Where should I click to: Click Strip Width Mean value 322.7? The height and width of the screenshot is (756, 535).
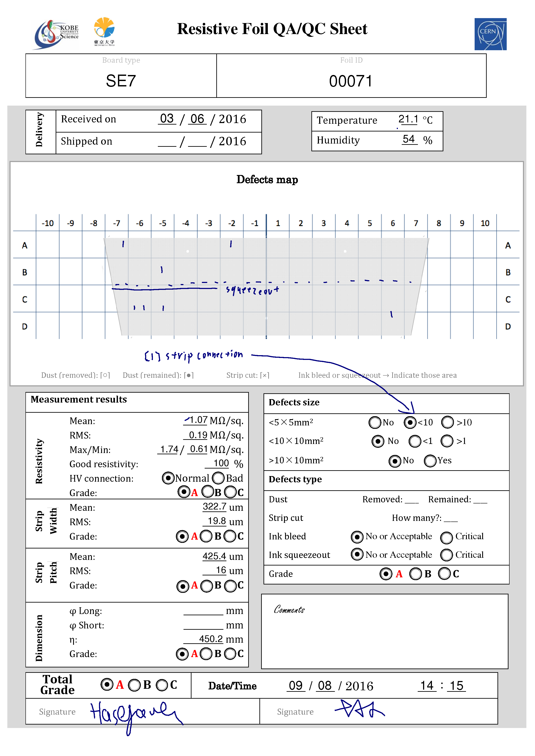coord(215,506)
